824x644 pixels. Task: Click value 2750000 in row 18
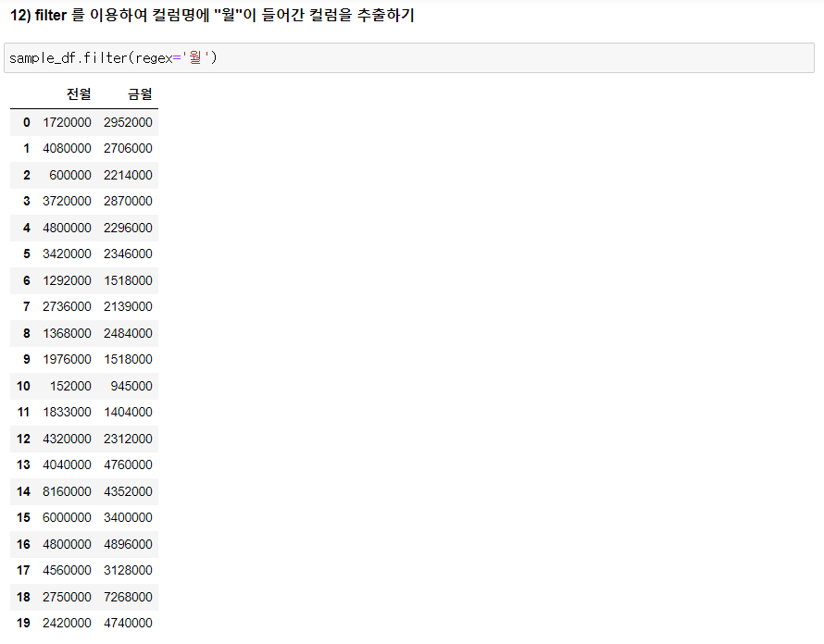pyautogui.click(x=67, y=597)
